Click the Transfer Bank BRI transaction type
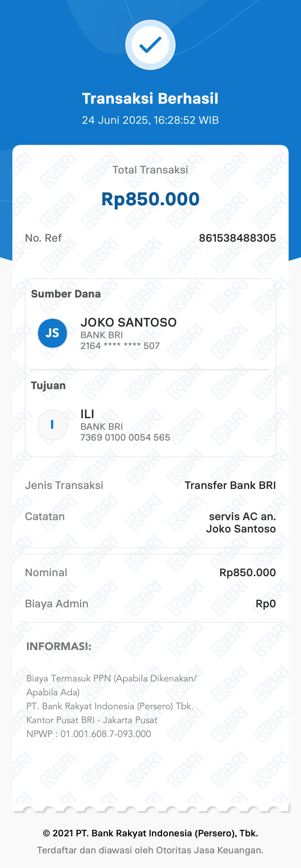Image resolution: width=301 pixels, height=868 pixels. pos(230,485)
